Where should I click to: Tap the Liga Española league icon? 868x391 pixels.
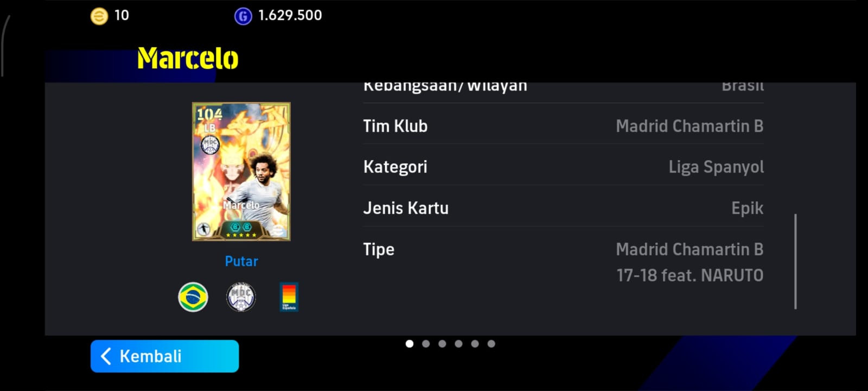click(x=289, y=297)
